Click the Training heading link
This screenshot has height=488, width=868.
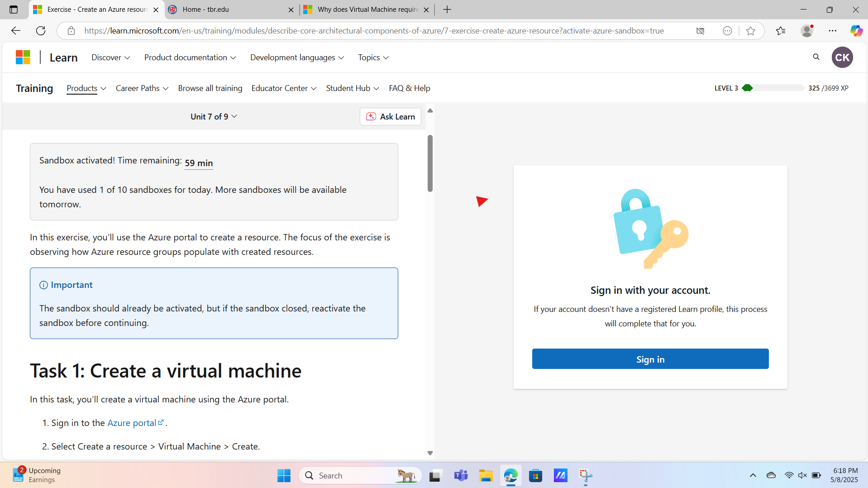click(x=34, y=88)
